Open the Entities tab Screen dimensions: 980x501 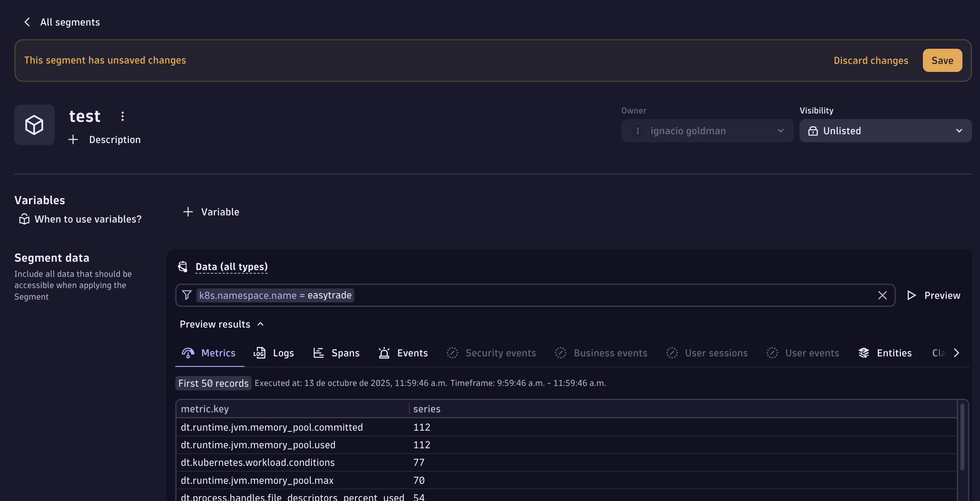[x=885, y=353]
